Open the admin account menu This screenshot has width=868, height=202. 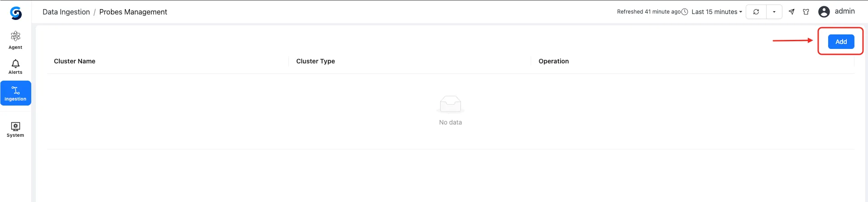click(844, 11)
